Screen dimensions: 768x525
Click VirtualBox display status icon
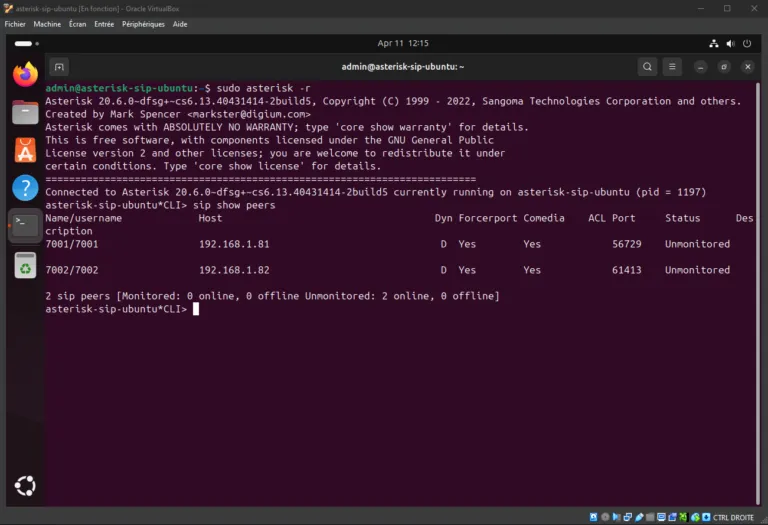[x=662, y=517]
